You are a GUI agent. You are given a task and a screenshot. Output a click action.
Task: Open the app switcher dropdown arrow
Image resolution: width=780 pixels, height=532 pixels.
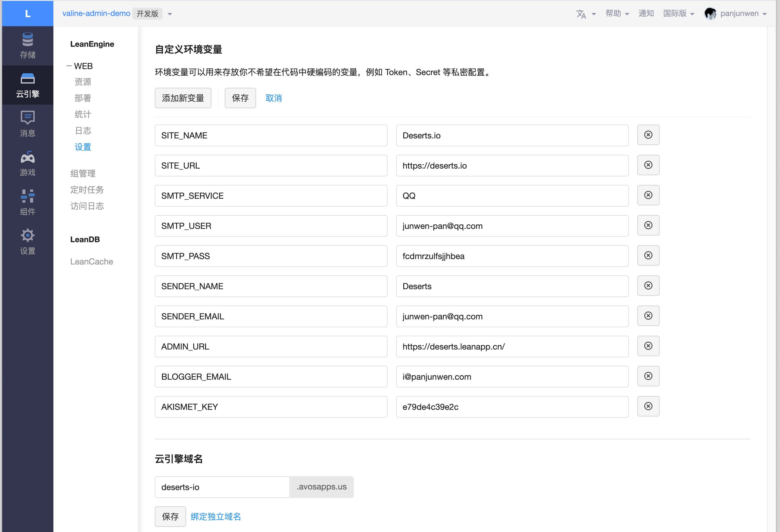tap(170, 14)
